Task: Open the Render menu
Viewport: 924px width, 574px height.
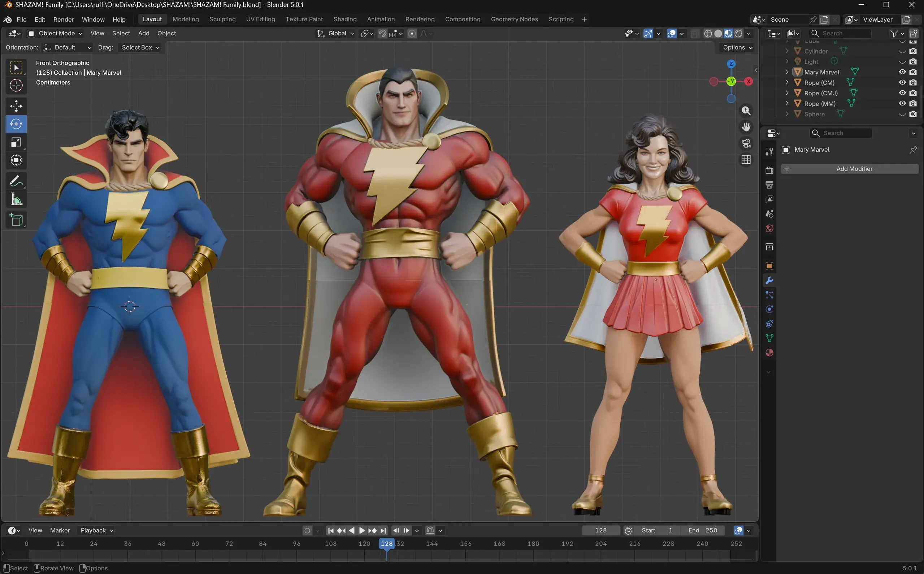Action: point(64,20)
